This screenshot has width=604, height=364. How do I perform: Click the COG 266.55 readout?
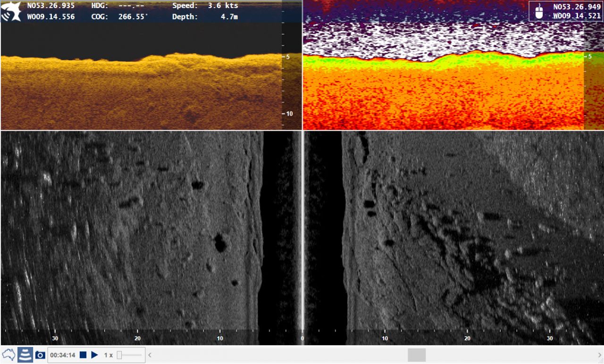[x=119, y=17]
